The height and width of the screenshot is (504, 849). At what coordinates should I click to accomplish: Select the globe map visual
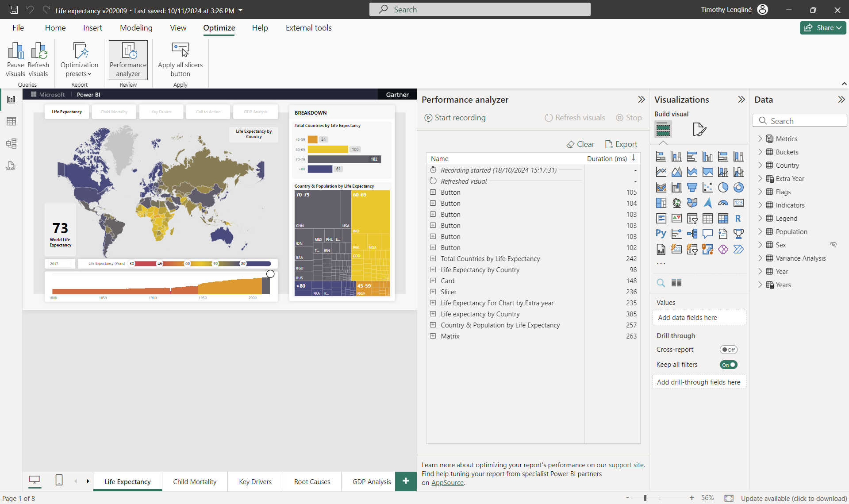coord(676,203)
